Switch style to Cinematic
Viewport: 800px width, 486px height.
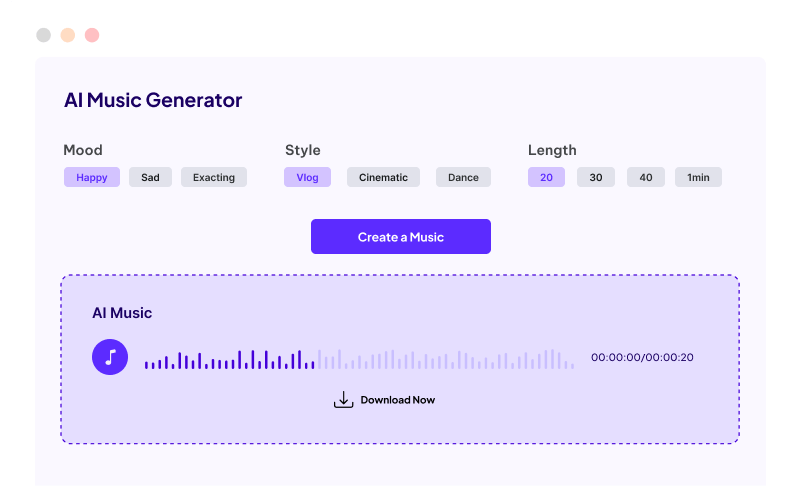click(x=383, y=178)
